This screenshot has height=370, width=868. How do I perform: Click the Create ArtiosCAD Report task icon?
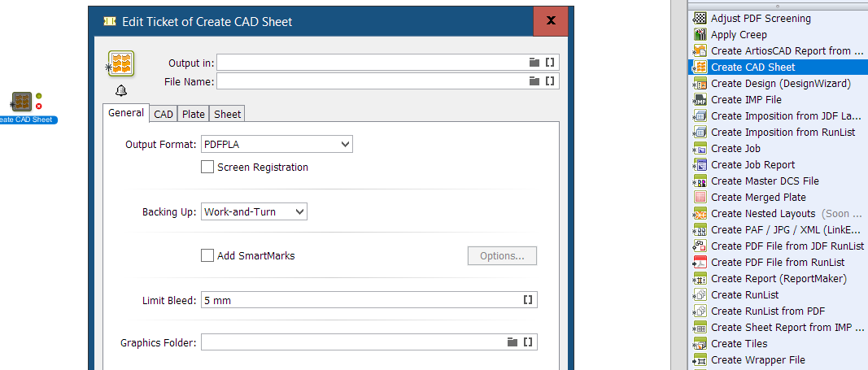(x=700, y=51)
